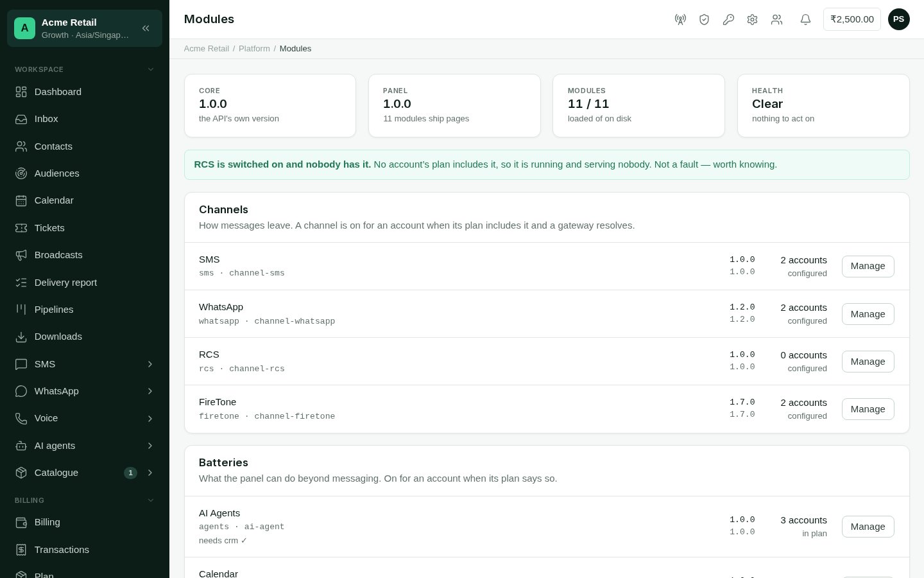Click the Inbox tray icon
Screen dimensions: 924x578
[x=21, y=119]
